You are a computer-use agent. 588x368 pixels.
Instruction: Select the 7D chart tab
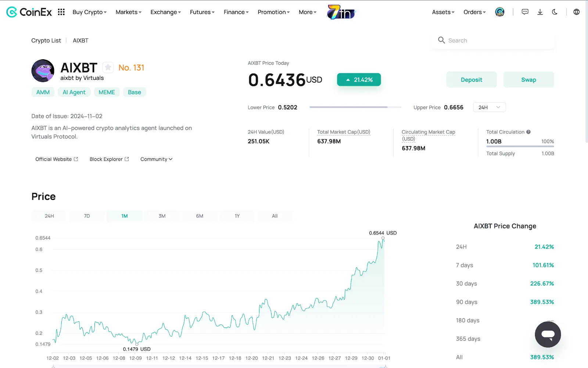click(87, 216)
